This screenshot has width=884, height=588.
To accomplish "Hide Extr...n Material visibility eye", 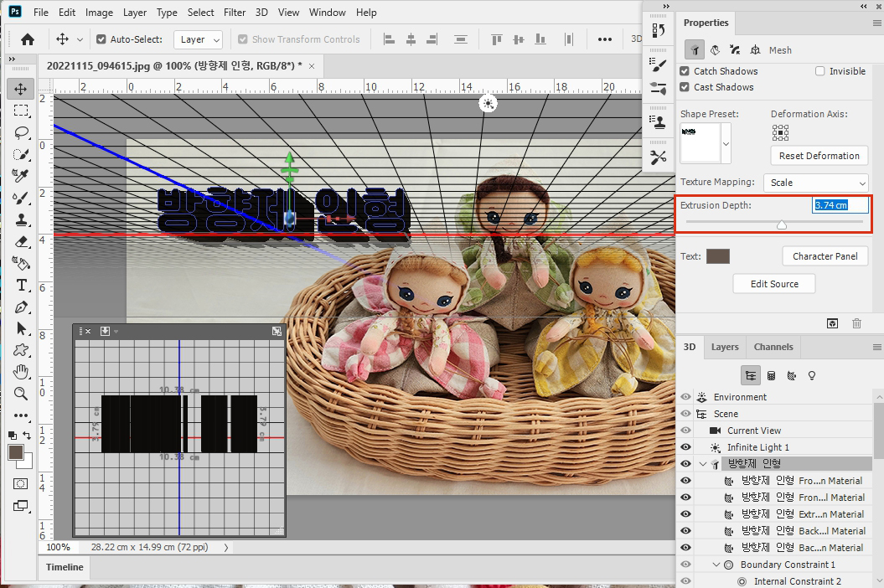I will (x=685, y=513).
